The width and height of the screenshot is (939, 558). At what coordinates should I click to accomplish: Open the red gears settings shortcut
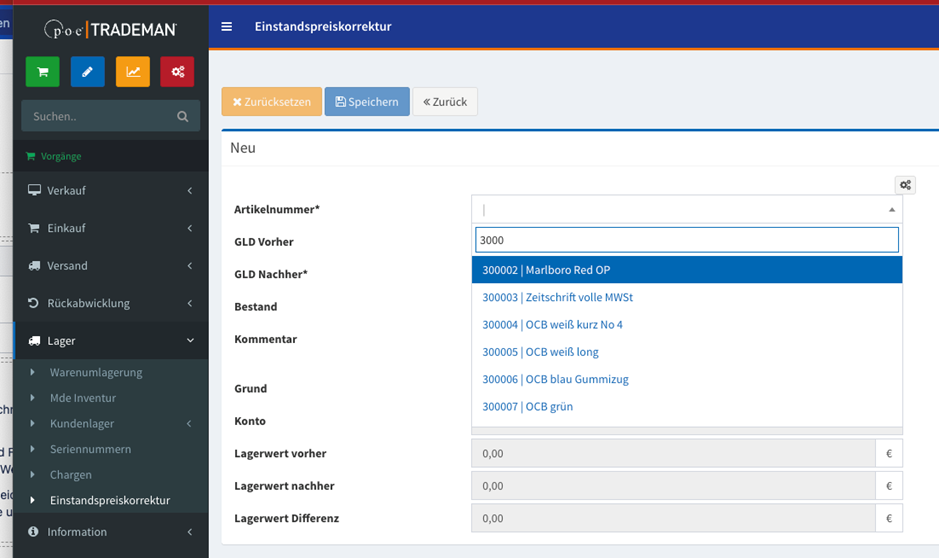point(178,72)
